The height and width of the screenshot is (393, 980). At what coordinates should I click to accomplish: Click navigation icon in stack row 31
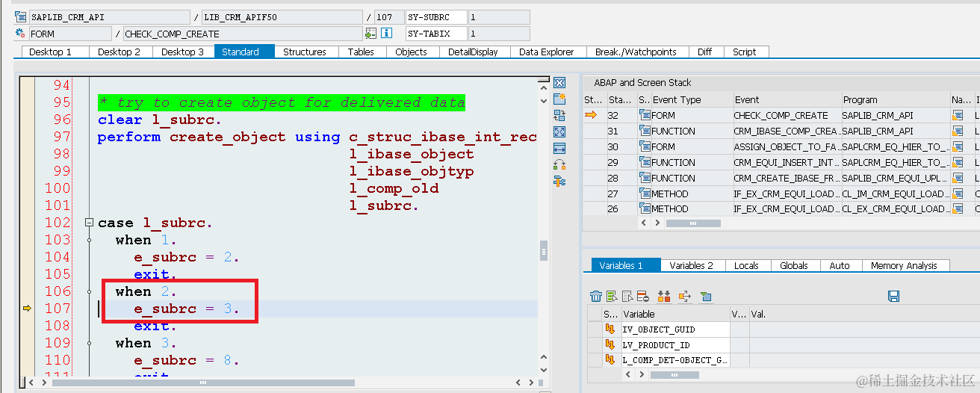[x=957, y=131]
